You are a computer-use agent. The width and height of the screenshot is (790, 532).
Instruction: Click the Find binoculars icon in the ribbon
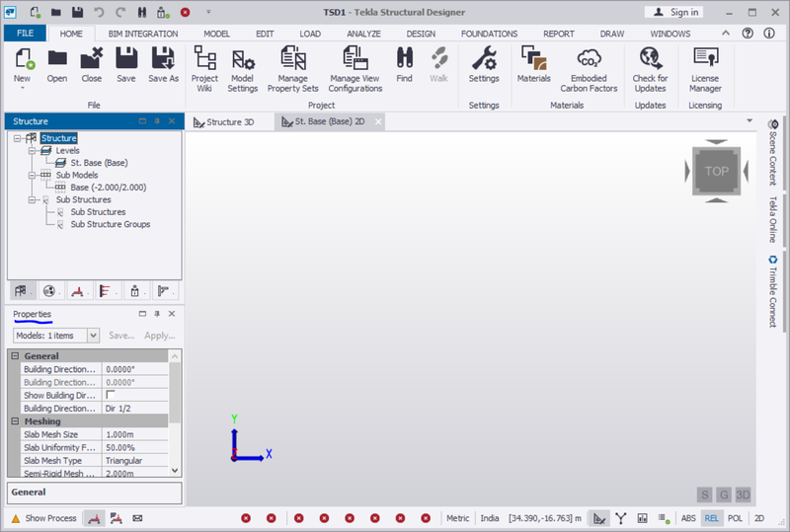click(x=405, y=58)
